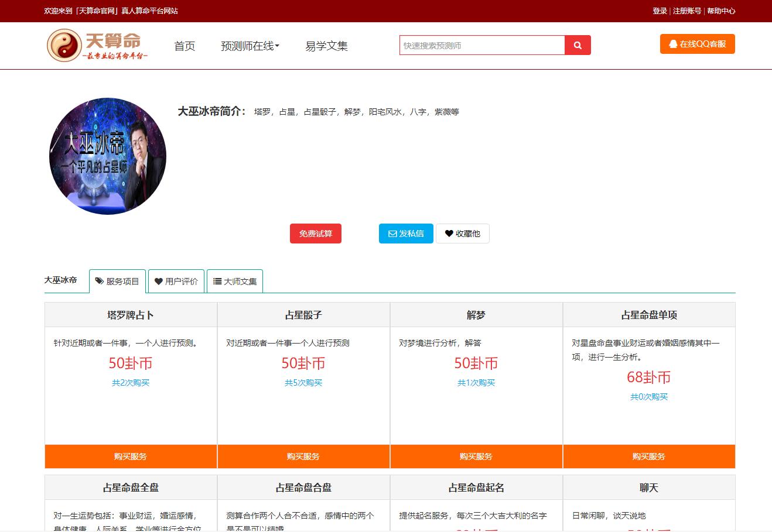
Task: Click the 聊天 card heading
Action: 649,488
